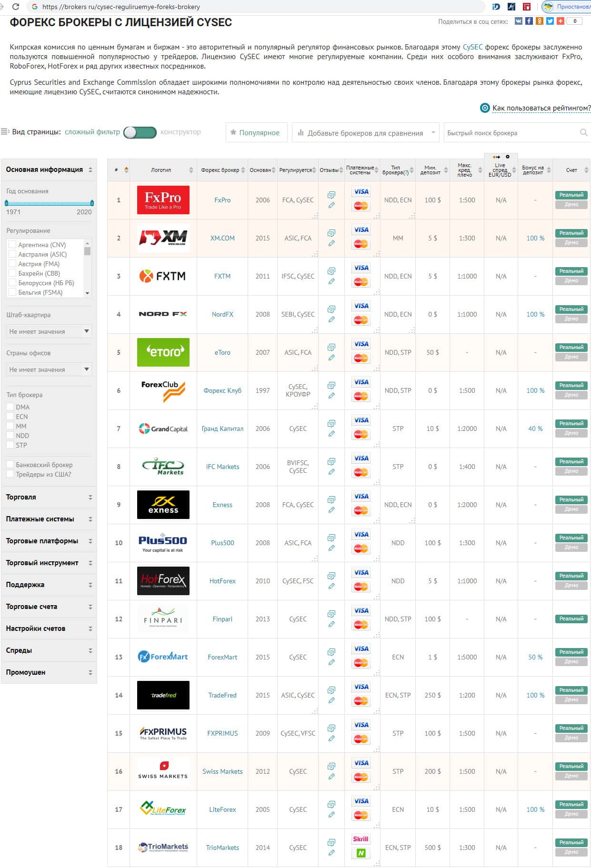Viewport: 591px width, 868px height.
Task: Click the page view list icon
Action: click(5, 132)
